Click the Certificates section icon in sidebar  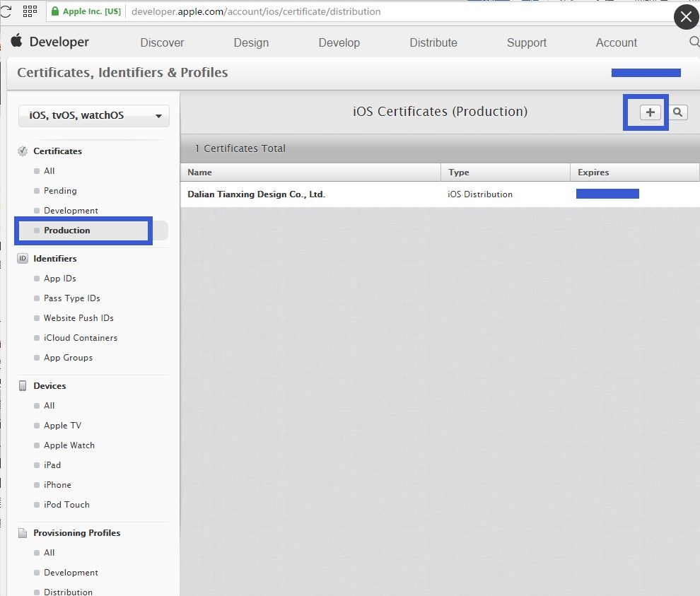pos(23,151)
